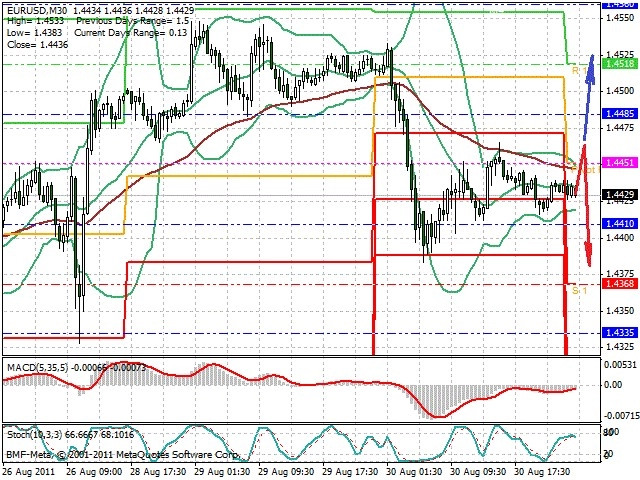Select the Stoch(10,3,3) indicator label
640x480 pixels.
tap(35, 435)
